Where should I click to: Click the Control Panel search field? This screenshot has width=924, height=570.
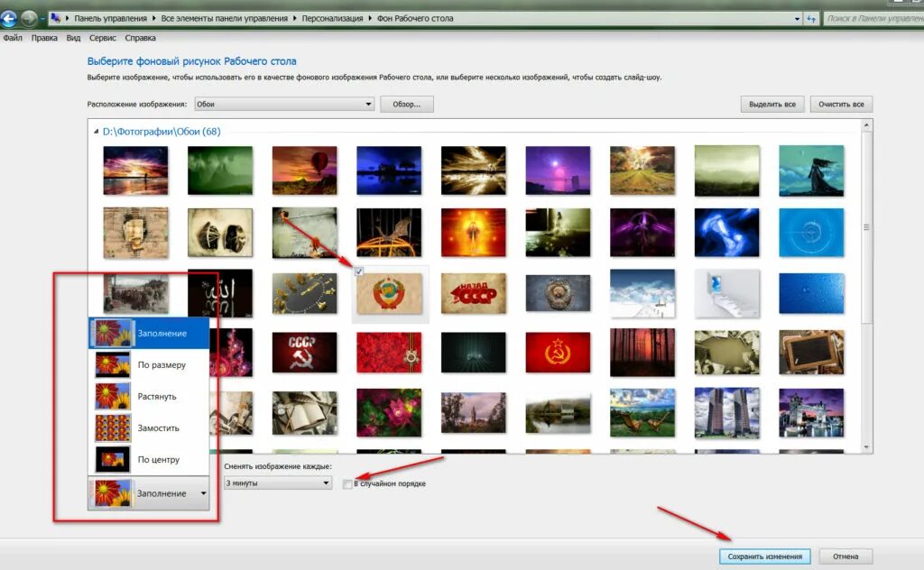[x=873, y=19]
